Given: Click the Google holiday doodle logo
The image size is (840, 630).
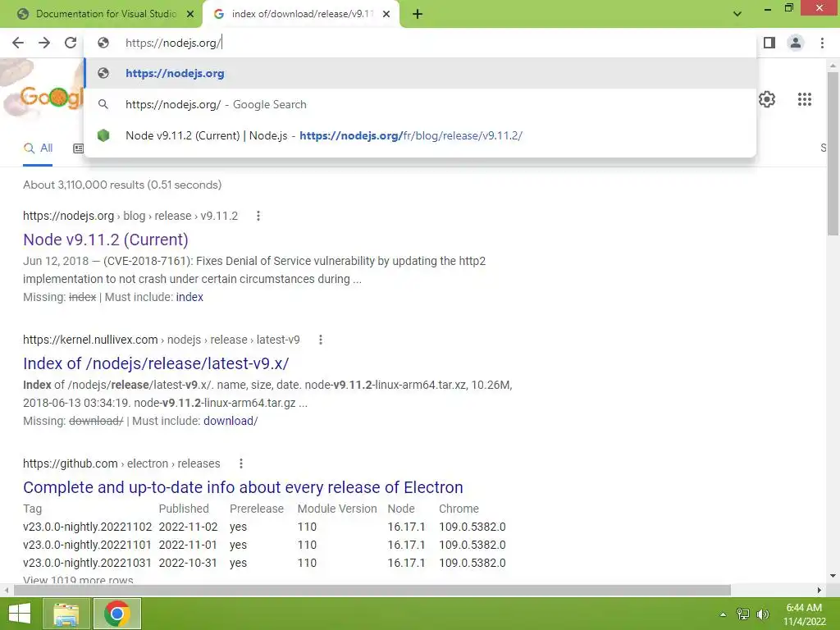Looking at the screenshot, I should pos(42,91).
